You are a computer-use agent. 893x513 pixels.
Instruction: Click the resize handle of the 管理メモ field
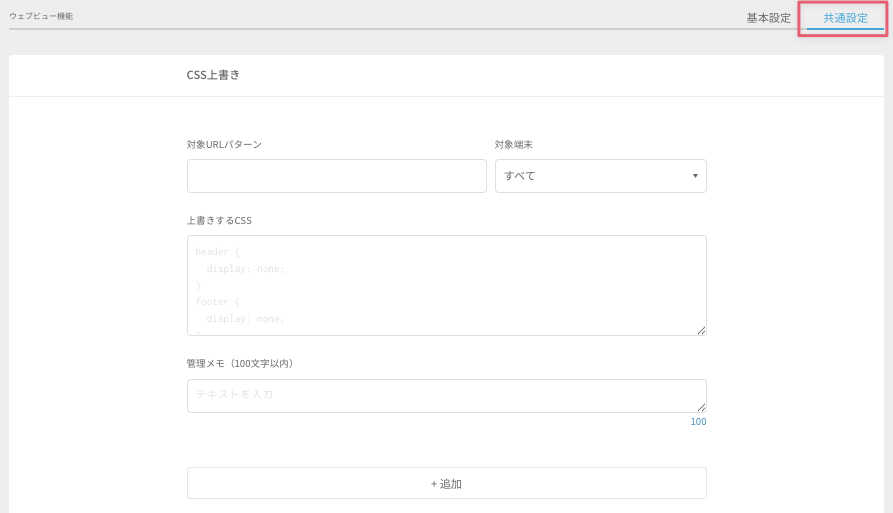pos(701,407)
